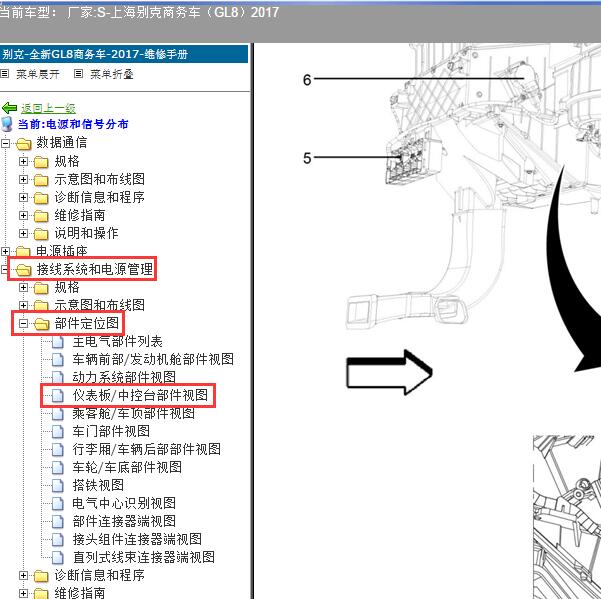Click folder icon of 接线系统和电源管理
The image size is (601, 599).
(x=23, y=270)
